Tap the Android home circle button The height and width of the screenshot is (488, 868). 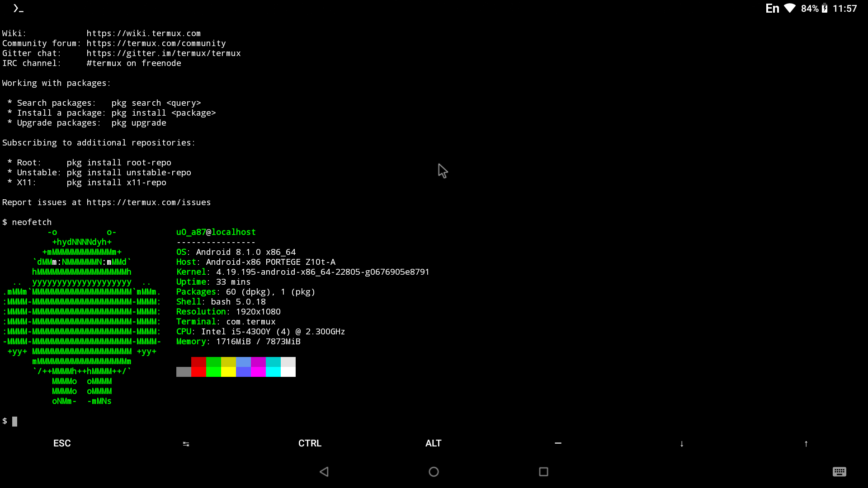(434, 472)
